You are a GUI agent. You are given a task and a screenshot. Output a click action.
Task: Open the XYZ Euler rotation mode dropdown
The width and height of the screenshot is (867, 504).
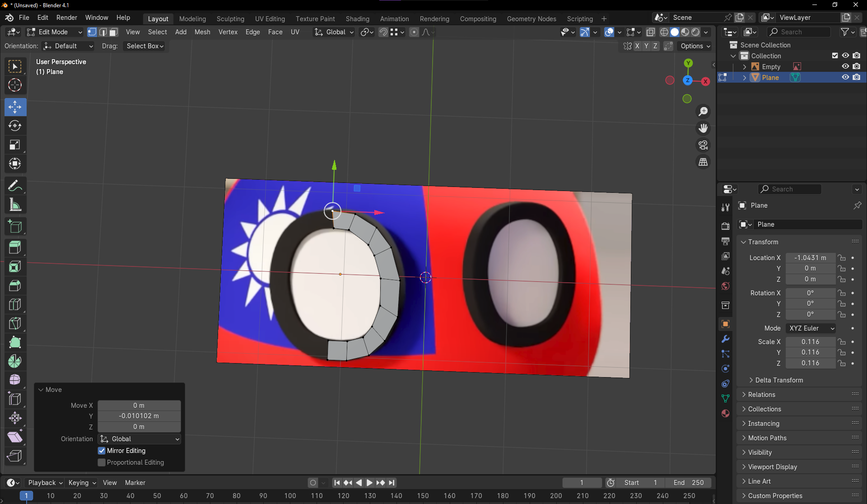pyautogui.click(x=811, y=328)
